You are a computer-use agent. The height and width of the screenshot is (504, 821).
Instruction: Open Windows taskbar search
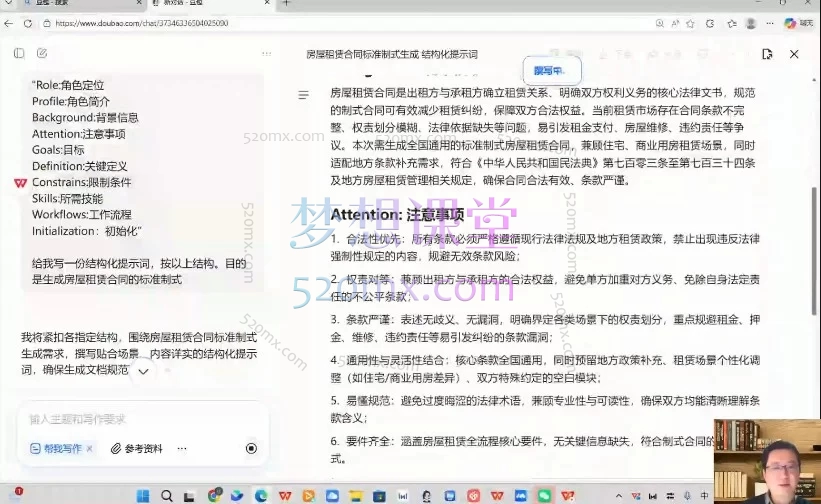[x=167, y=495]
